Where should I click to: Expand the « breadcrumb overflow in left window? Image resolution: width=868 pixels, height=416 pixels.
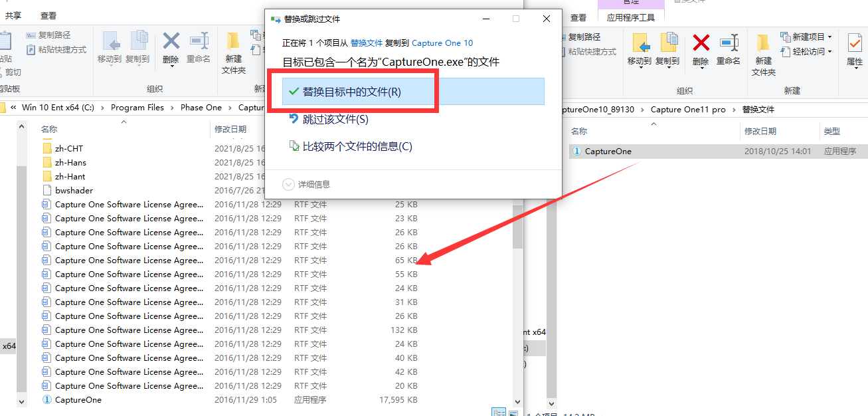[x=13, y=107]
